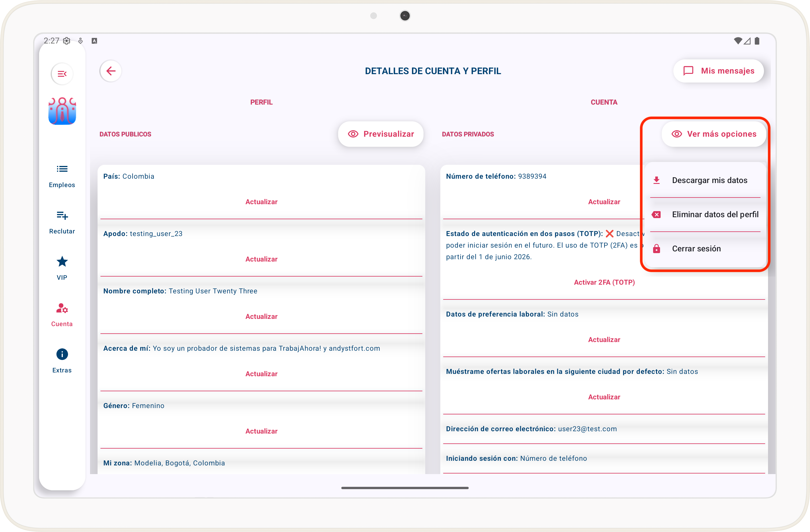Click Activar 2FA (TOTP) link
This screenshot has width=810, height=532.
point(604,282)
